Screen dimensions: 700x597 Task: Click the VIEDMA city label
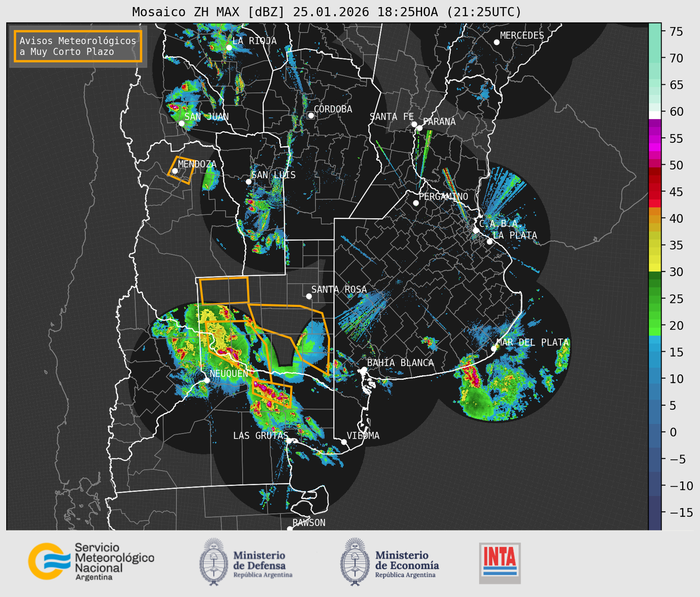[x=363, y=436]
